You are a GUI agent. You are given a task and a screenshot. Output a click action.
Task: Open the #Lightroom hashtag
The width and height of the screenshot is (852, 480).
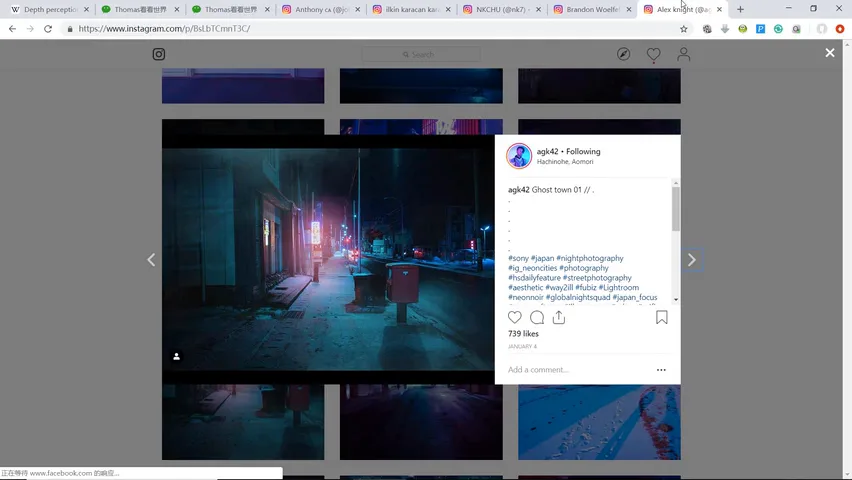tap(619, 288)
